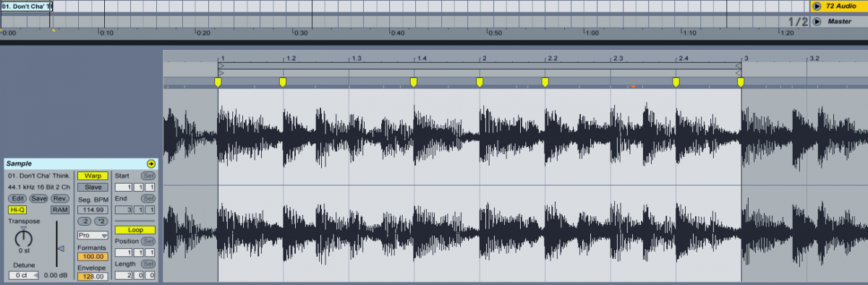Click the 72 Audio track play icon
Image resolution: width=868 pixels, height=285 pixels.
tap(817, 6)
